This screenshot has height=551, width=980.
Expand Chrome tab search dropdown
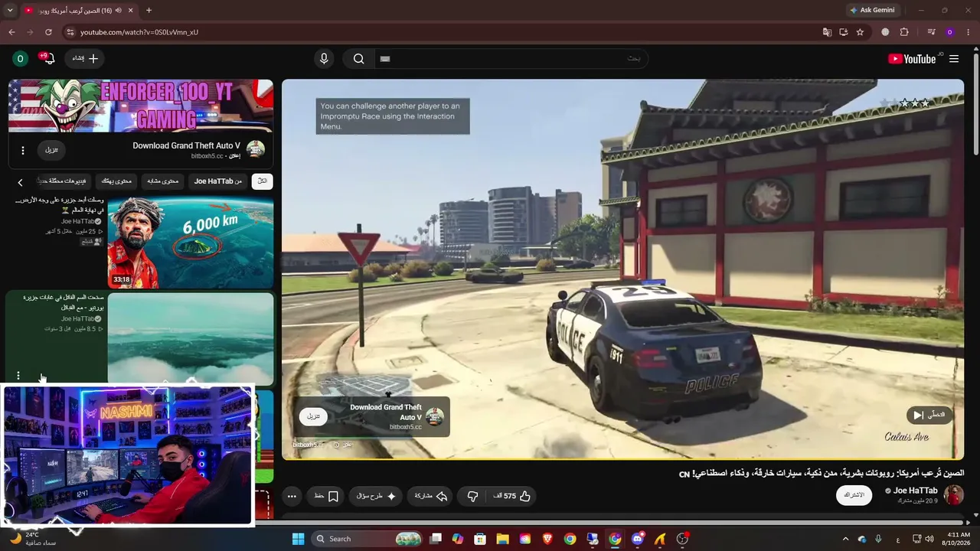click(x=10, y=11)
